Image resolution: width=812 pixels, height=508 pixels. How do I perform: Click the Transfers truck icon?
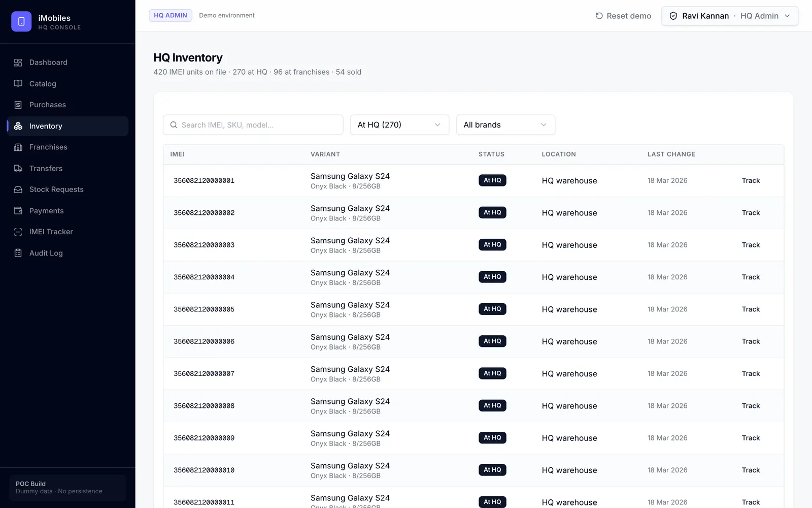coord(18,168)
